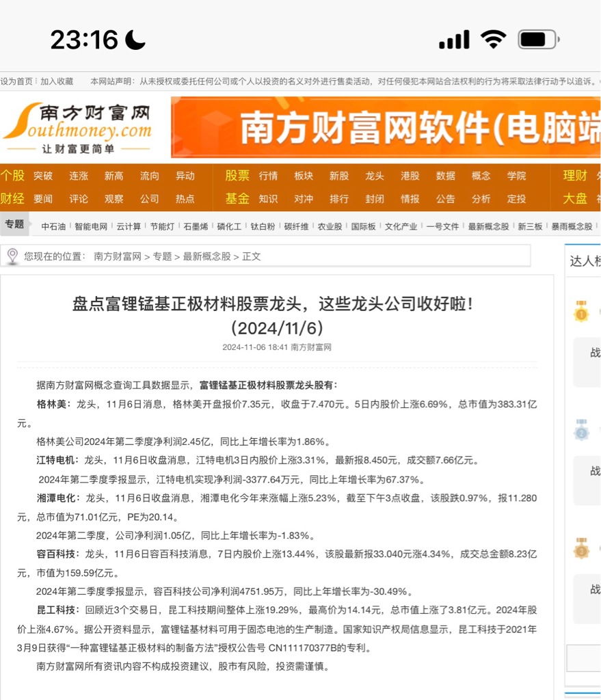The height and width of the screenshot is (700, 601).
Task: Open the 一号文件 topic link
Action: 442,227
